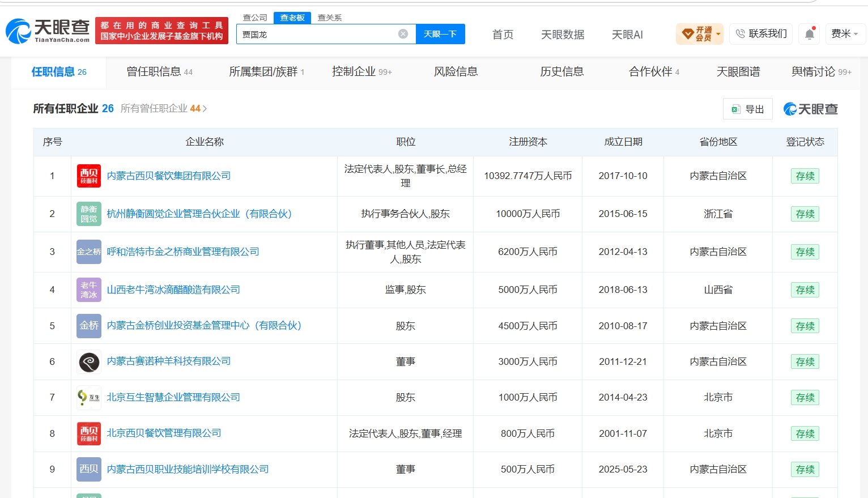Click the 导出 export button
This screenshot has height=498, width=868.
748,109
